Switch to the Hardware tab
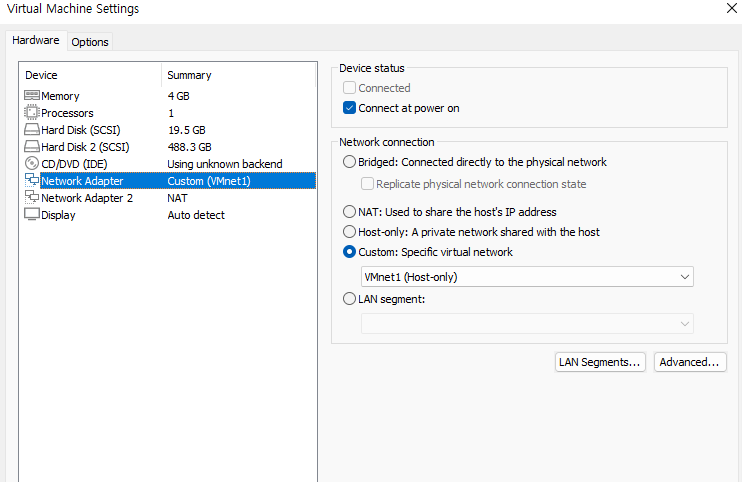Viewport: 742px width, 482px height. tap(36, 41)
